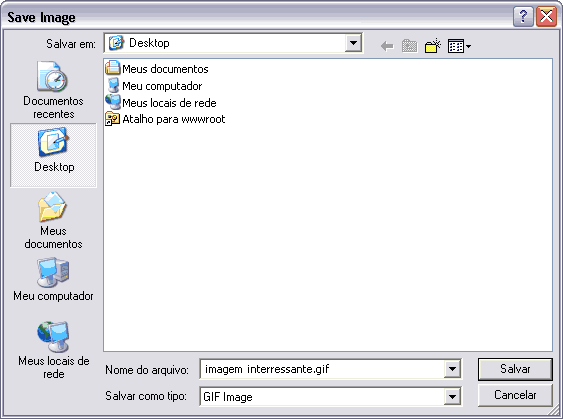Select Meus locais de rede list item

pos(161,102)
